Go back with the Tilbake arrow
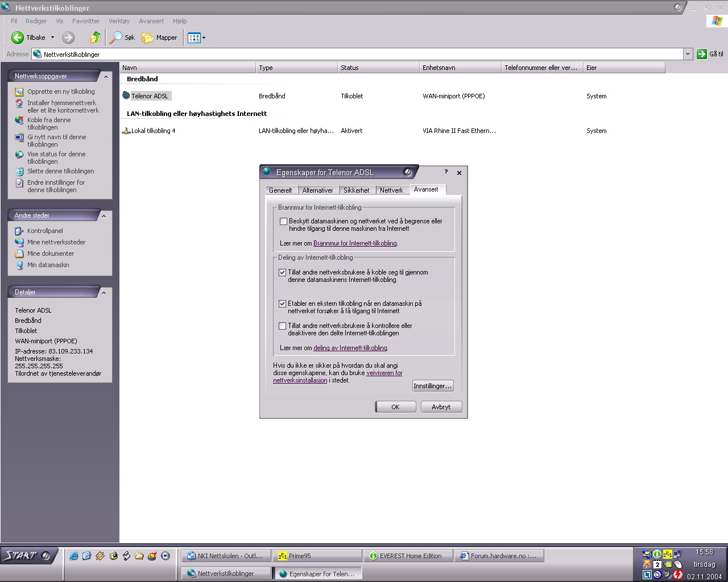This screenshot has width=728, height=582. click(18, 38)
